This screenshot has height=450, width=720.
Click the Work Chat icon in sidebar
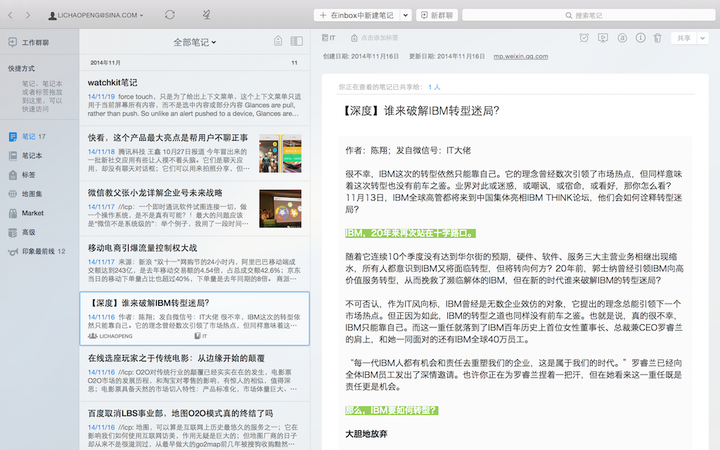pyautogui.click(x=13, y=42)
